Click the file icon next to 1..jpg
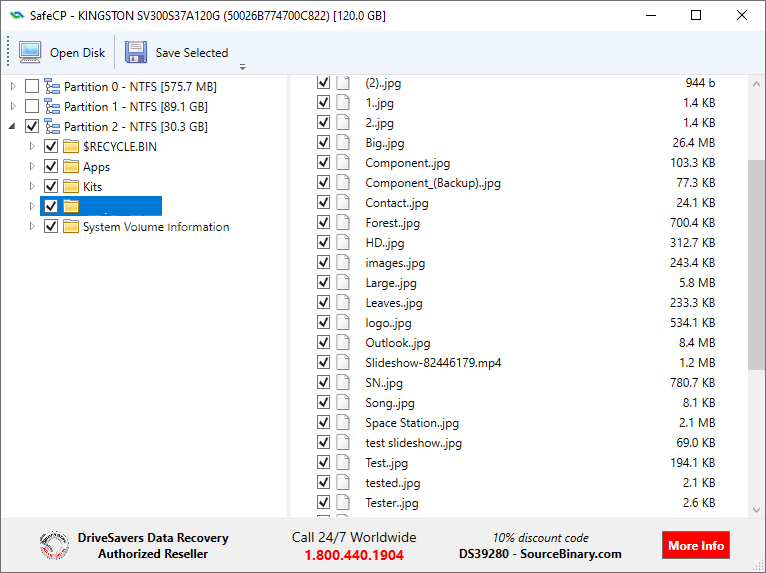Screen dimensions: 766x573 [343, 103]
